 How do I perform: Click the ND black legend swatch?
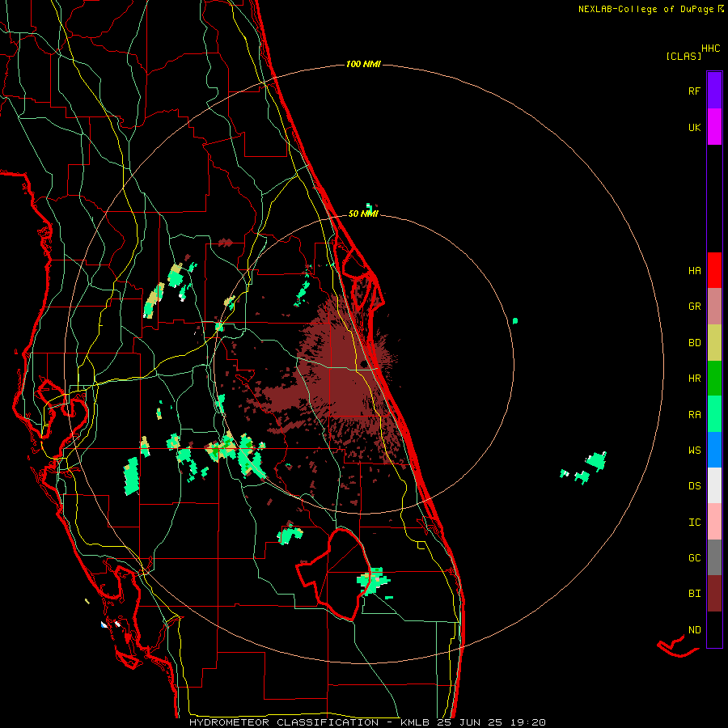pyautogui.click(x=714, y=629)
